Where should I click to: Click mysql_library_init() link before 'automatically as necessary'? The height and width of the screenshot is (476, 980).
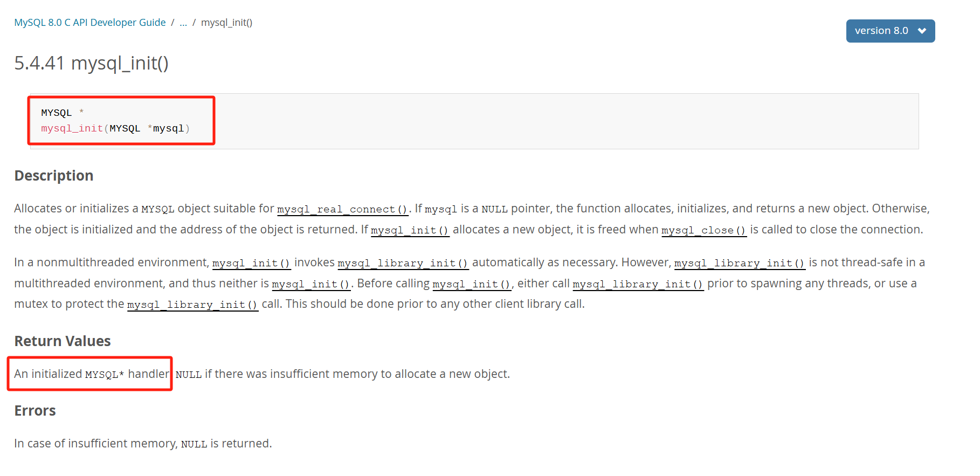(403, 263)
